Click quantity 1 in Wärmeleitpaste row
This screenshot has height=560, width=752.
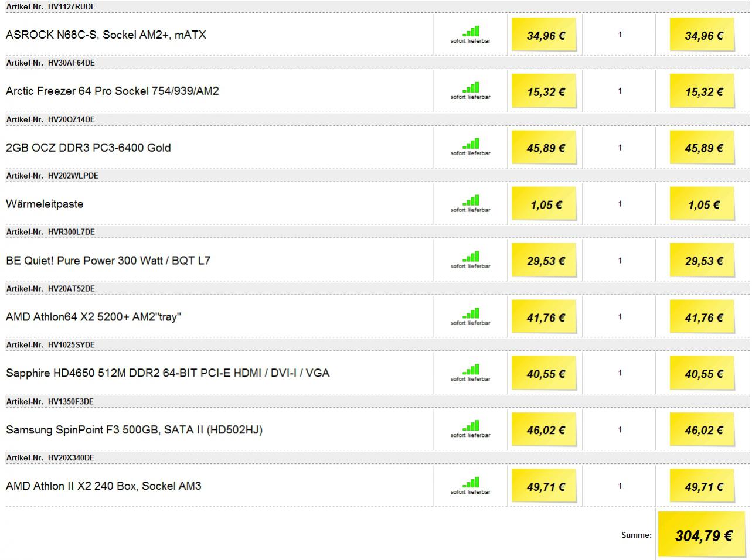click(x=620, y=204)
